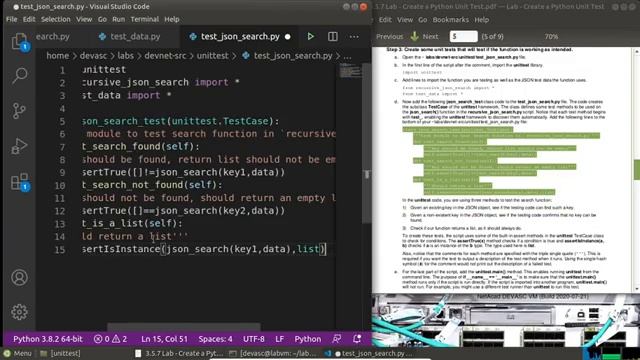Click Ln 15, Col 51 position indicator
This screenshot has width=640, height=360.
point(164,339)
